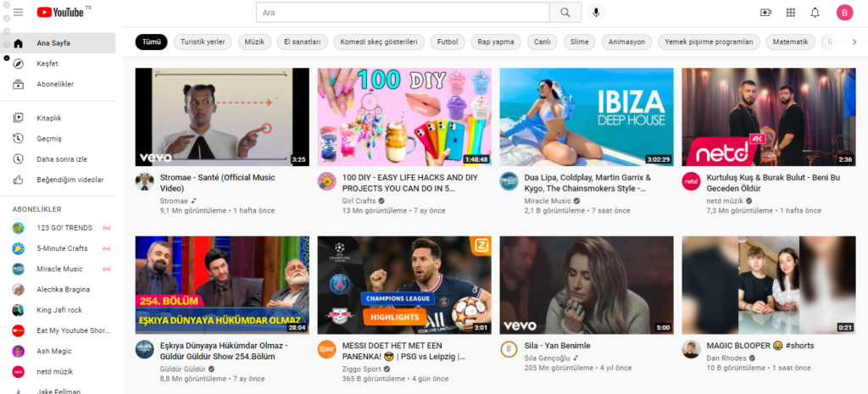This screenshot has width=868, height=394.
Task: Open Abonelikler in the sidebar
Action: coord(58,84)
